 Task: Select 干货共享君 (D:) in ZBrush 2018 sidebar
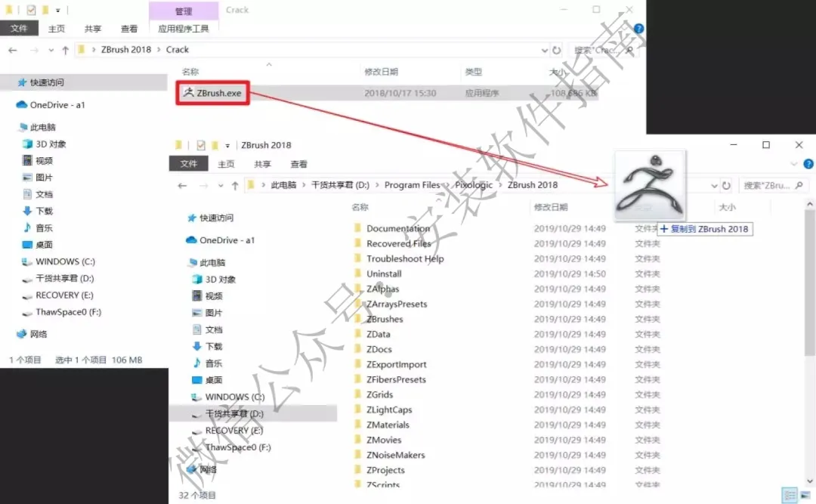tap(253, 413)
